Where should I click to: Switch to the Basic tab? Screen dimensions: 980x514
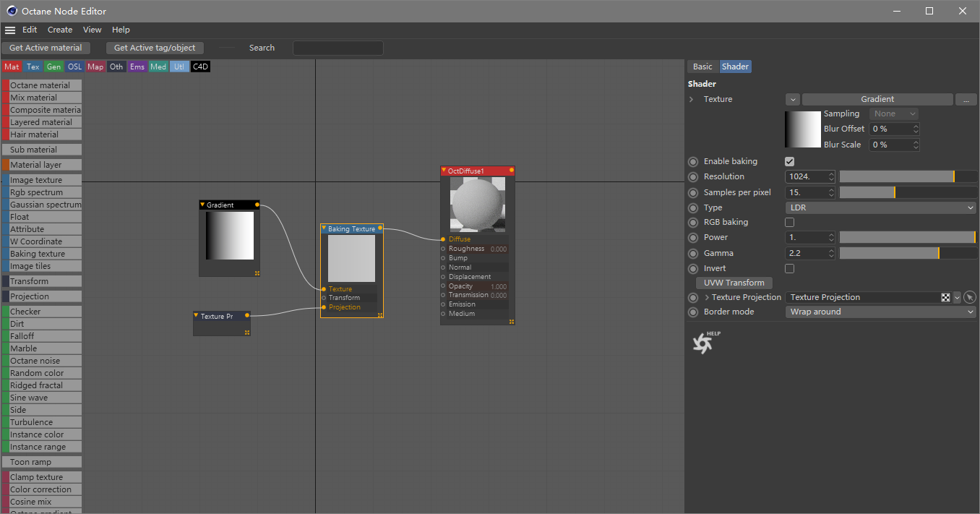point(702,67)
